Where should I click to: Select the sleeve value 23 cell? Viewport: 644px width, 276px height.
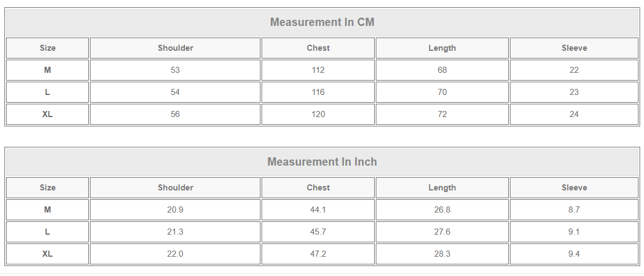[574, 92]
